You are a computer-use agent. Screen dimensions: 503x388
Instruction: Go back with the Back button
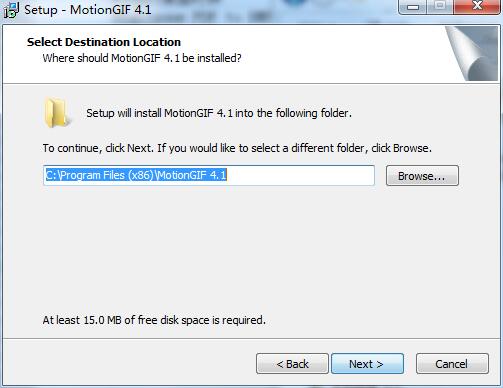[x=292, y=364]
